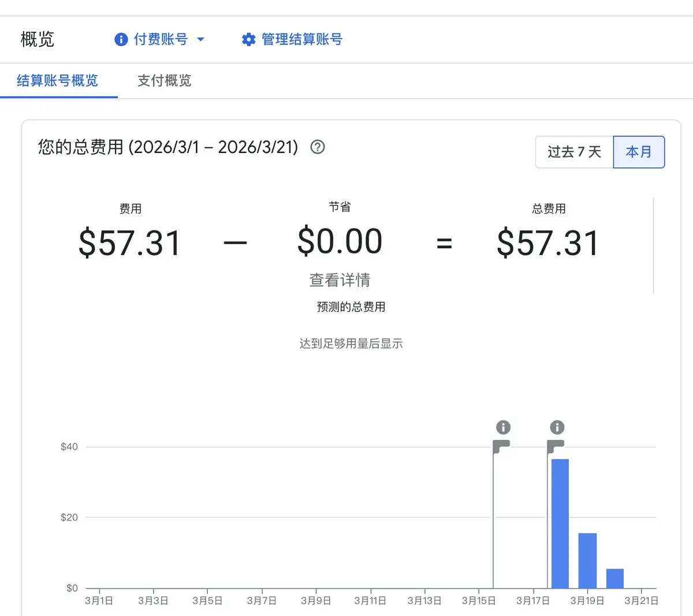Click the tallest blue bar in the chart

point(560,523)
